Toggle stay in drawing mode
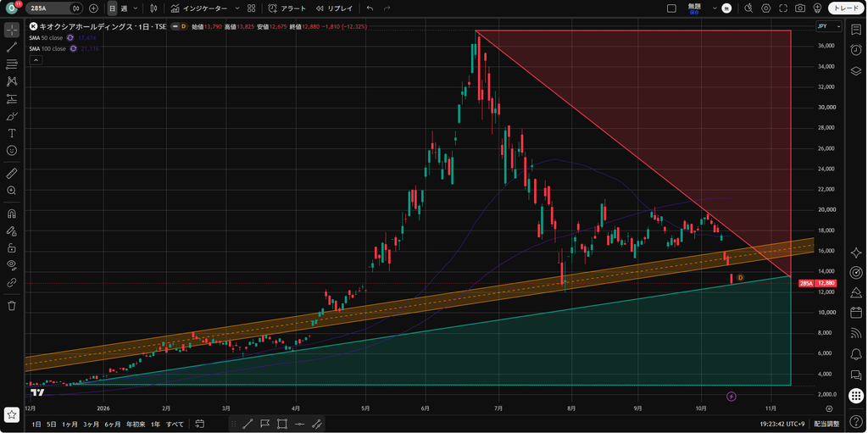 pyautogui.click(x=12, y=230)
